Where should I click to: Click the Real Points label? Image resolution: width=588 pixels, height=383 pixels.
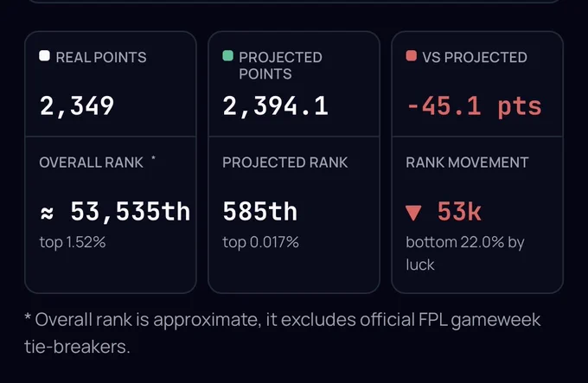point(101,57)
